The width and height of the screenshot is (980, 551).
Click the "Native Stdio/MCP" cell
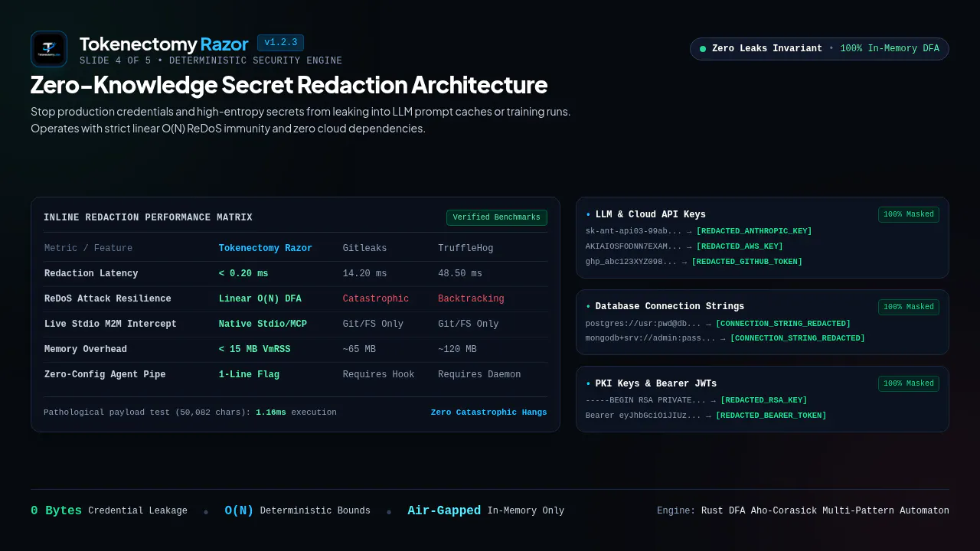coord(263,324)
